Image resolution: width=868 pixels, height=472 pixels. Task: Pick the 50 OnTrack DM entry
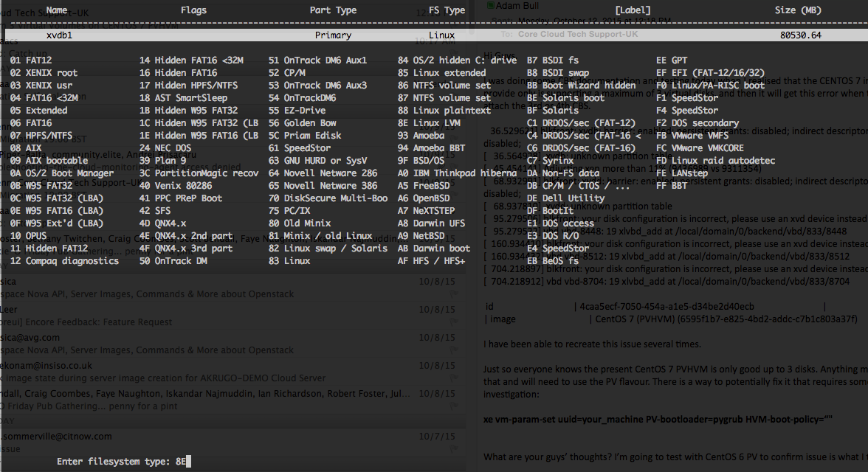(173, 261)
